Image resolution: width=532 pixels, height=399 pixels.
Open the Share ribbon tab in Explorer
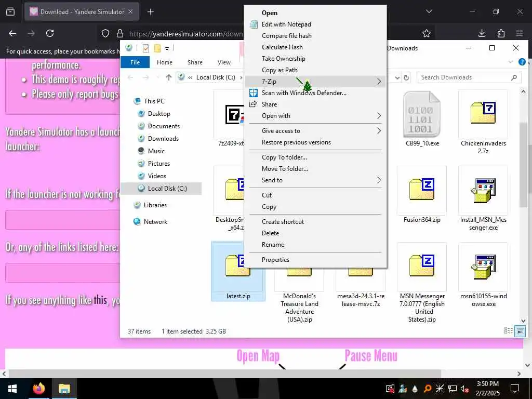(x=195, y=62)
